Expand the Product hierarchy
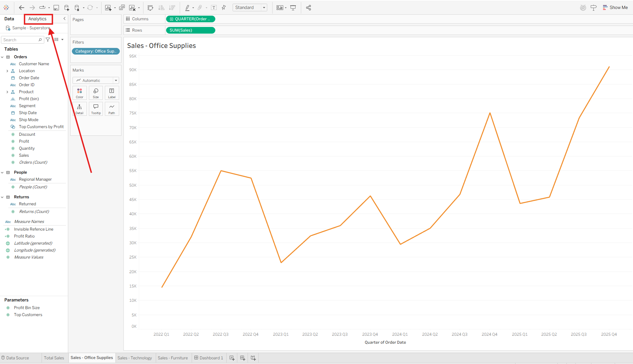633x364 pixels. (7, 92)
